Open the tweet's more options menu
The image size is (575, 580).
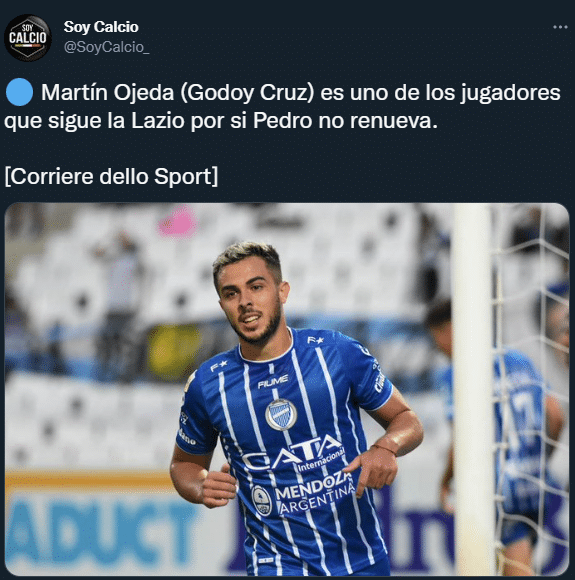tap(560, 27)
